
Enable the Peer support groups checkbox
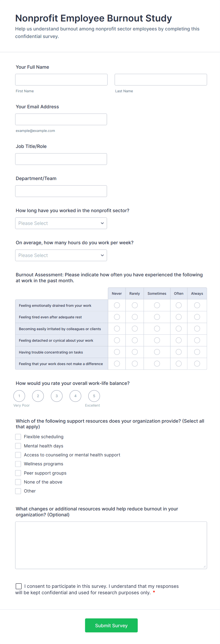18,473
